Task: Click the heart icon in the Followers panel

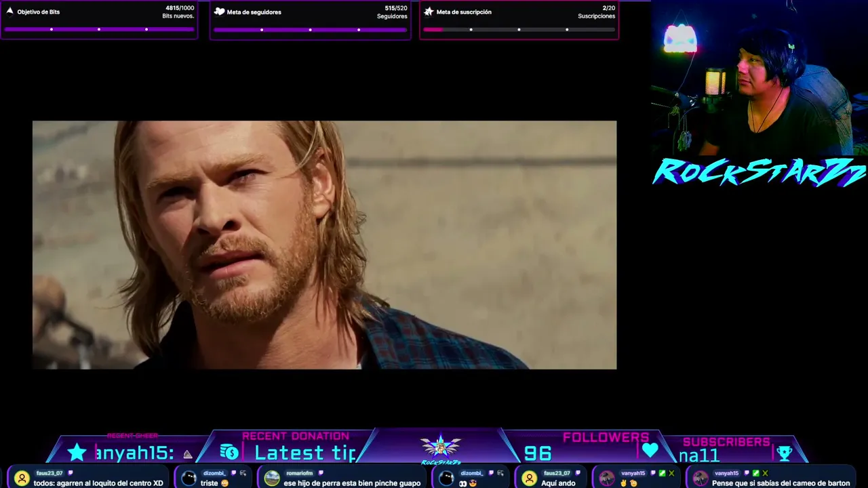Action: point(650,450)
